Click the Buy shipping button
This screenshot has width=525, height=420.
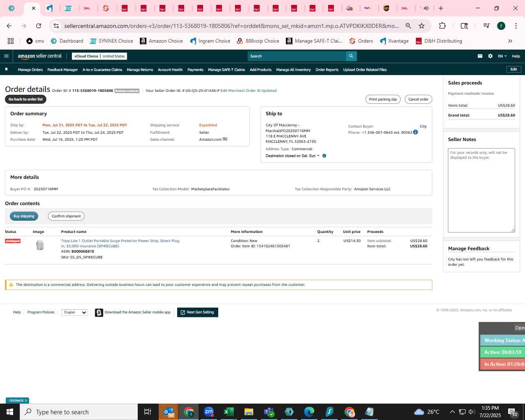click(24, 216)
